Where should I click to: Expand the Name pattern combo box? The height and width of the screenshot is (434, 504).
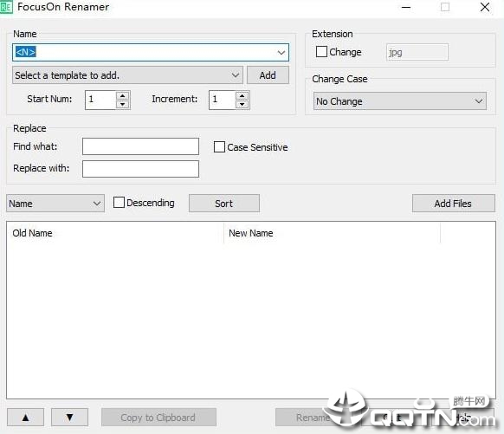(281, 52)
